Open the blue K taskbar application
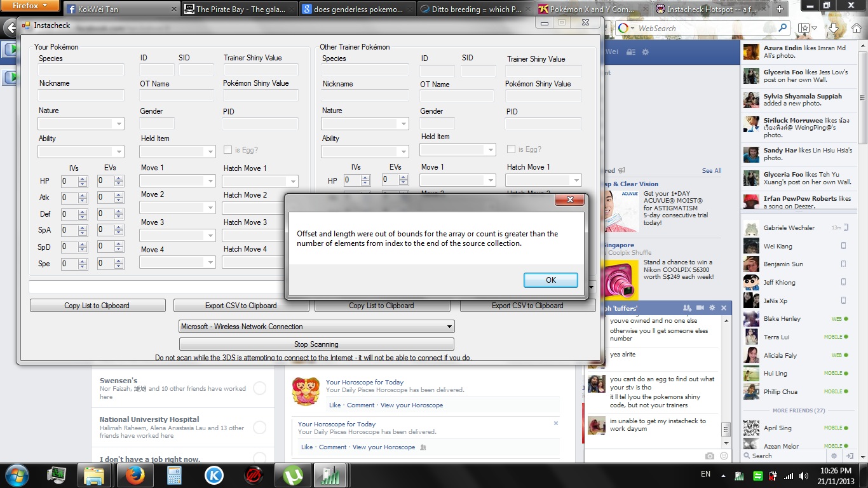The width and height of the screenshot is (868, 488). coord(214,475)
